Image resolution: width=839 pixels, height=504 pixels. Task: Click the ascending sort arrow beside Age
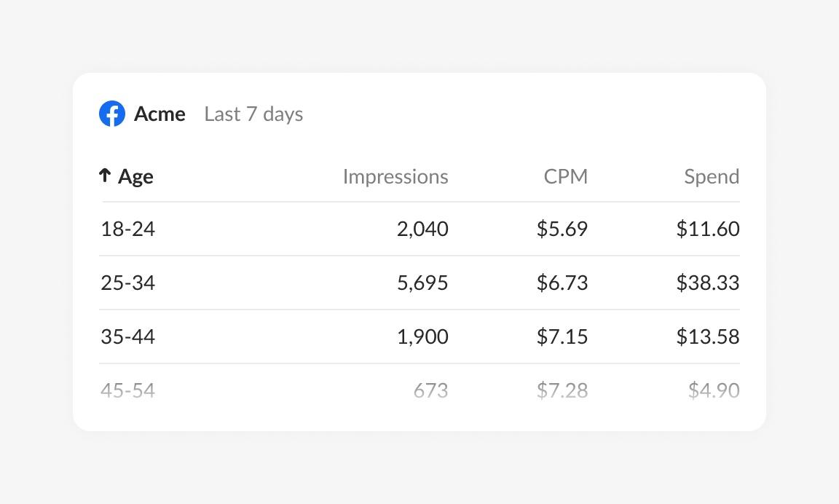click(105, 175)
